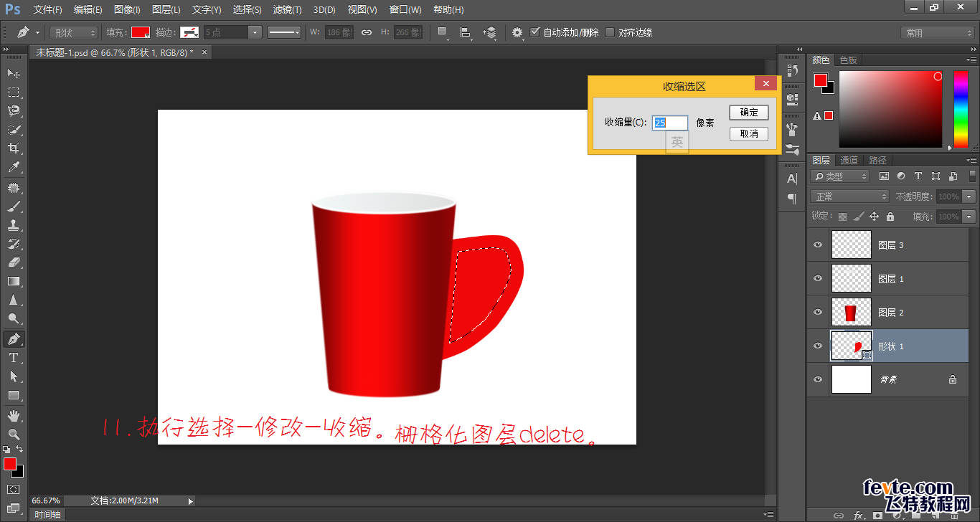Select the Hand tool
Viewport: 980px width, 522px height.
click(14, 416)
